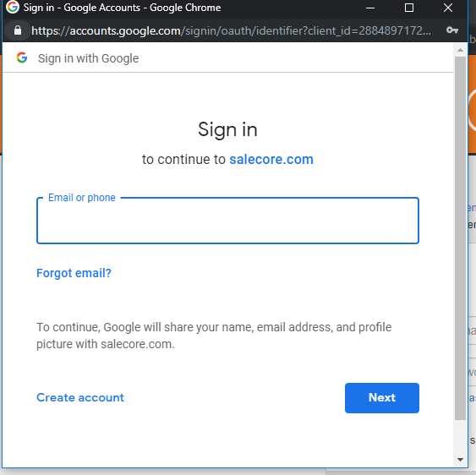
Task: Click the Google G logo beside Sign in with Google
Action: [x=22, y=57]
